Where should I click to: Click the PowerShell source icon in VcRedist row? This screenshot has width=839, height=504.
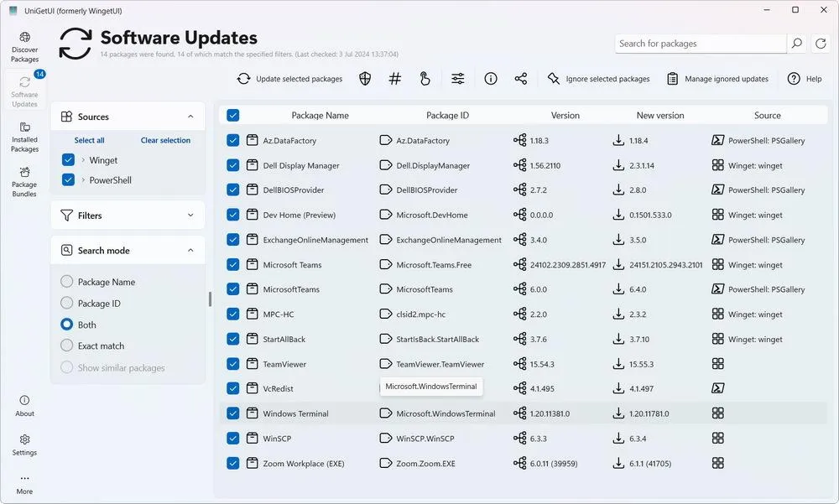point(718,388)
